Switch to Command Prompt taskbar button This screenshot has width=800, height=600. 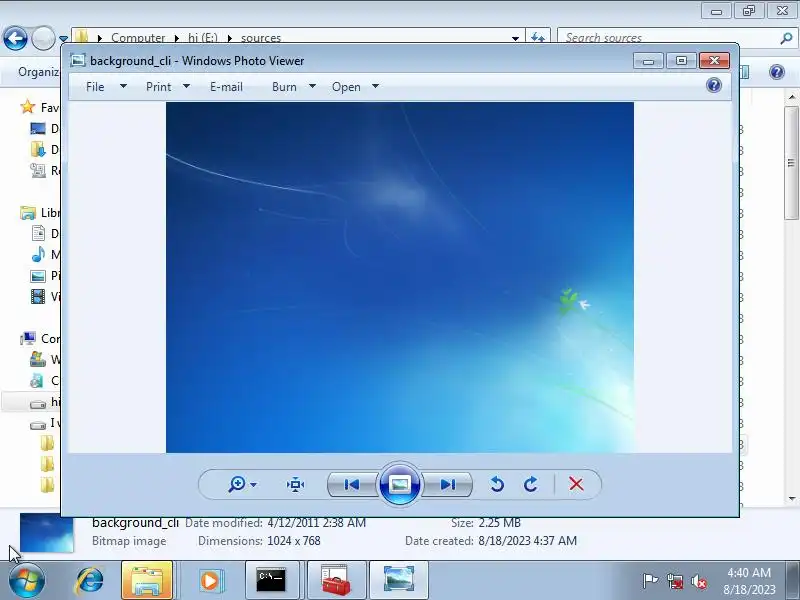pyautogui.click(x=271, y=580)
